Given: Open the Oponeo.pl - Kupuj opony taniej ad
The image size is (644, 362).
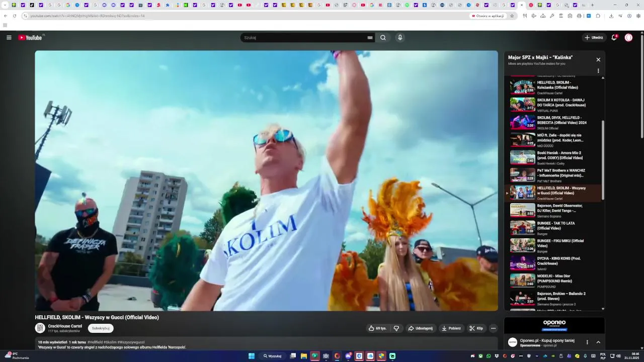Looking at the screenshot, I should click(x=547, y=340).
